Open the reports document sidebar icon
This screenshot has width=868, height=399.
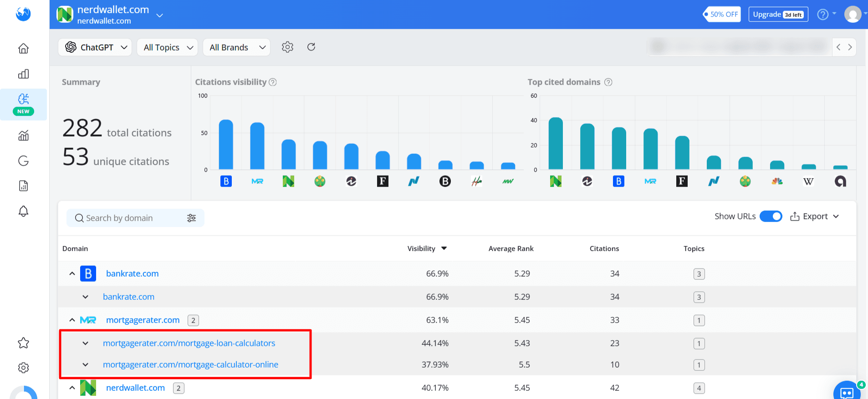coord(23,186)
